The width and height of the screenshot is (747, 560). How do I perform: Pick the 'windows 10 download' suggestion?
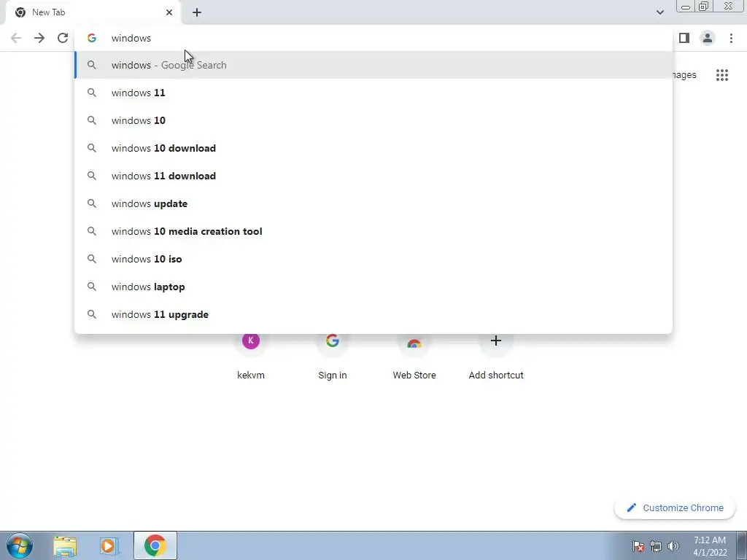(x=373, y=148)
